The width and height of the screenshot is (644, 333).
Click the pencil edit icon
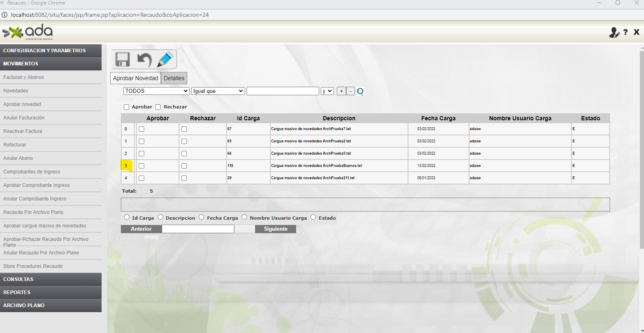[x=165, y=60]
